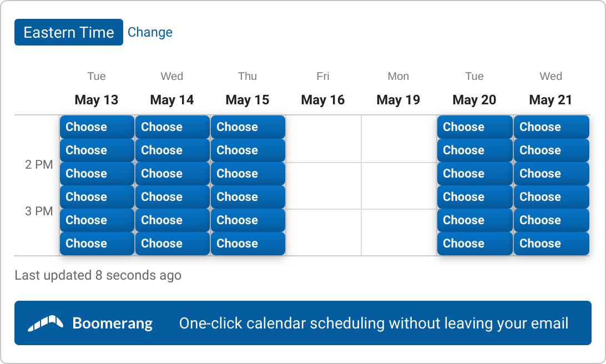This screenshot has width=606, height=364.
Task: Choose the last slot on Wed May 14
Action: pos(173,244)
